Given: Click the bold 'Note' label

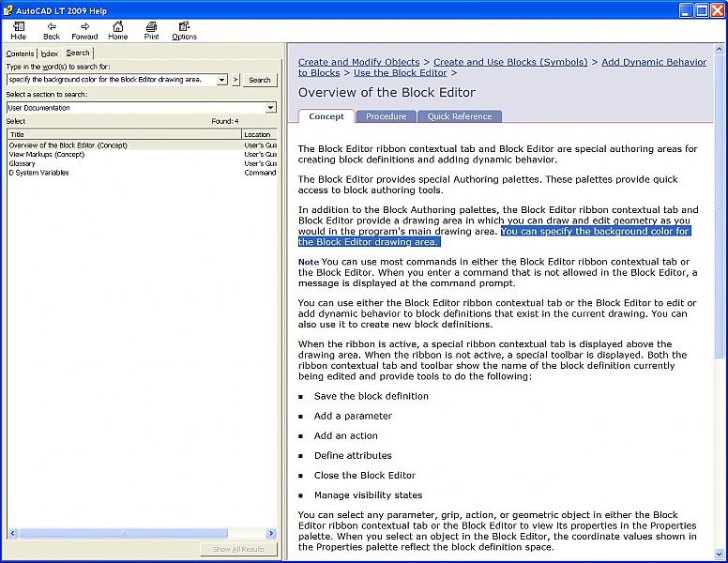Looking at the screenshot, I should (x=309, y=262).
